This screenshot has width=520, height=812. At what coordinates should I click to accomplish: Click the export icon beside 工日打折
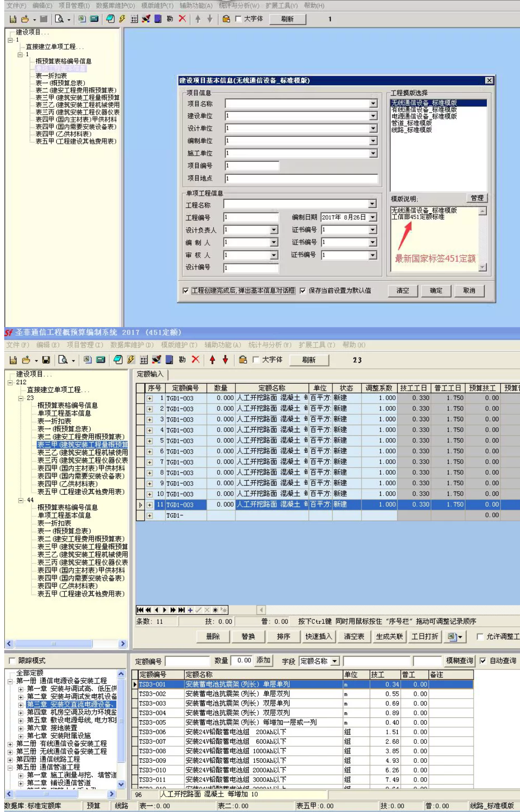[455, 636]
